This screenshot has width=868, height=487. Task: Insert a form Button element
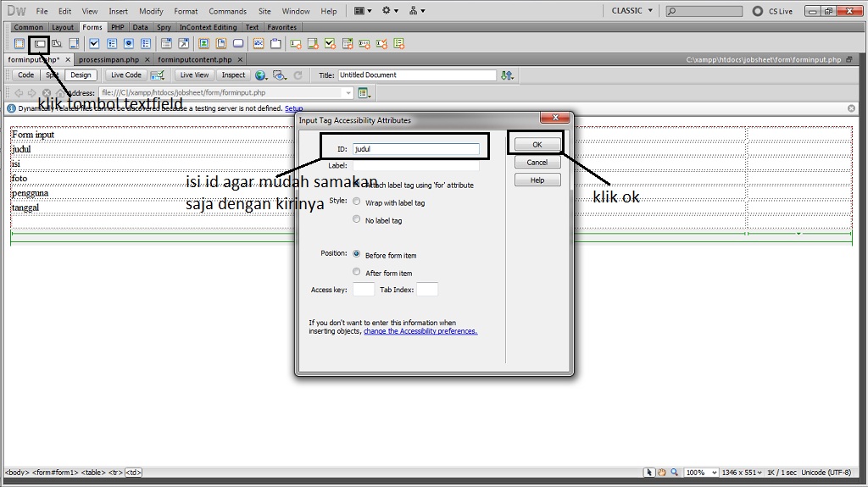pos(238,44)
